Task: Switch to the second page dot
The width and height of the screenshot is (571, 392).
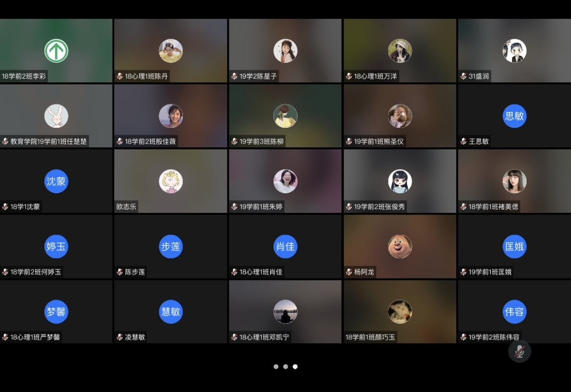Action: coord(285,367)
